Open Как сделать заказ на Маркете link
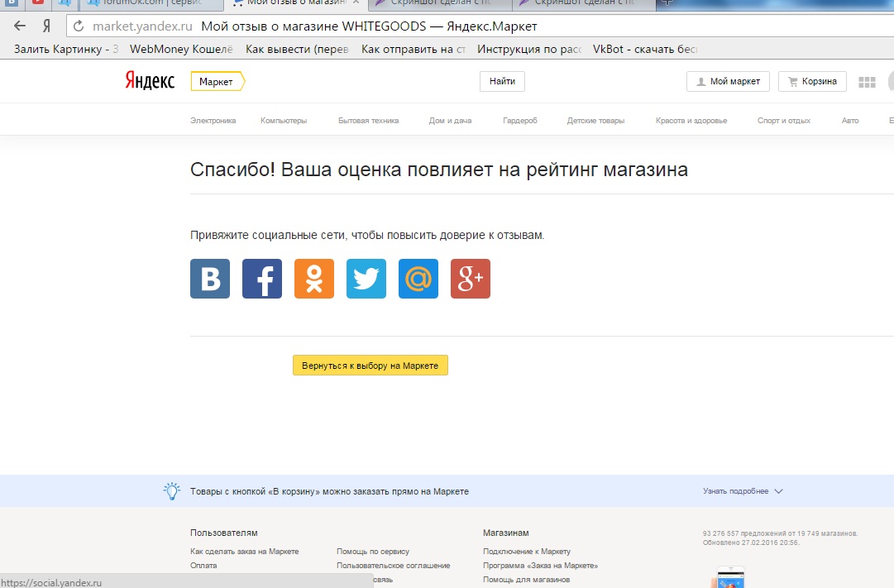Viewport: 894px width, 588px height. [x=245, y=552]
